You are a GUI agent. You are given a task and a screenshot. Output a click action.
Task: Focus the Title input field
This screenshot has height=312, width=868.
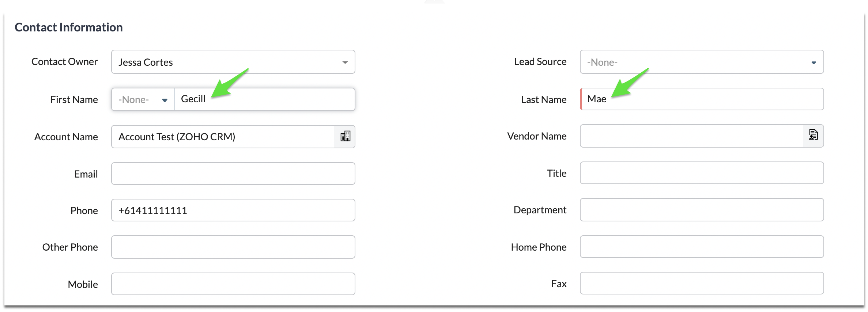(x=702, y=173)
